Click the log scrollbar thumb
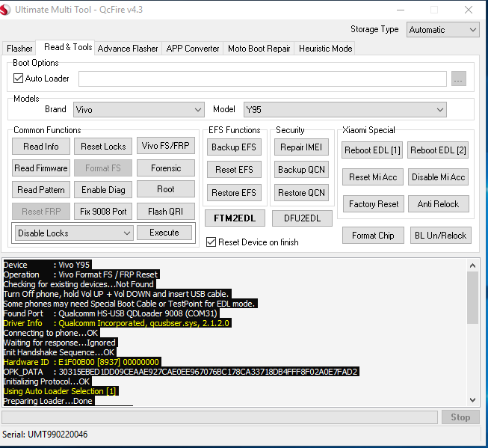The image size is (488, 448). 472,298
